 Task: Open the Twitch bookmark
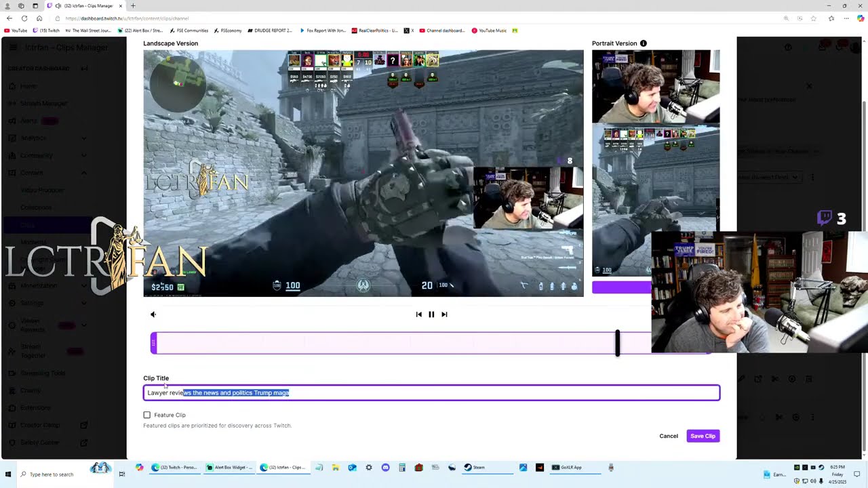pos(46,30)
